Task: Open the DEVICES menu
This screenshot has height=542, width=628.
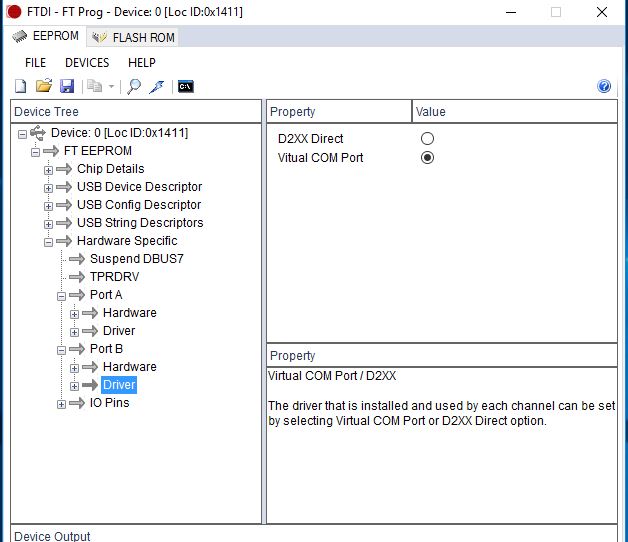Action: tap(87, 63)
